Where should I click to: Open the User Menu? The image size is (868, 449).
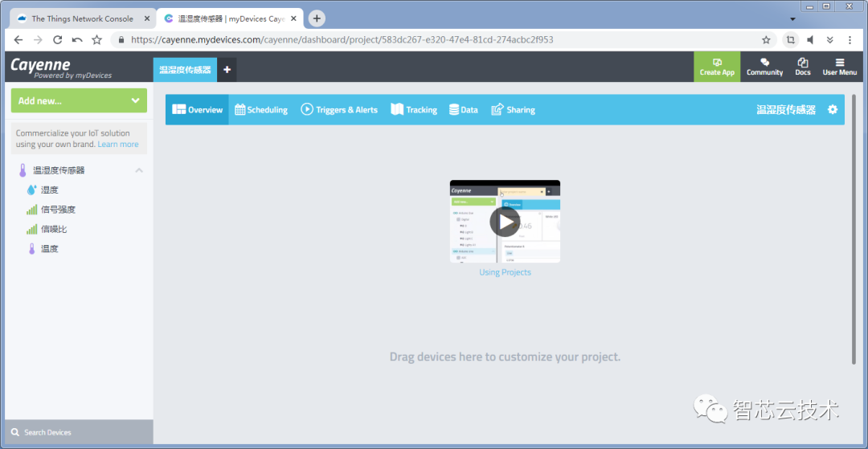pos(839,67)
